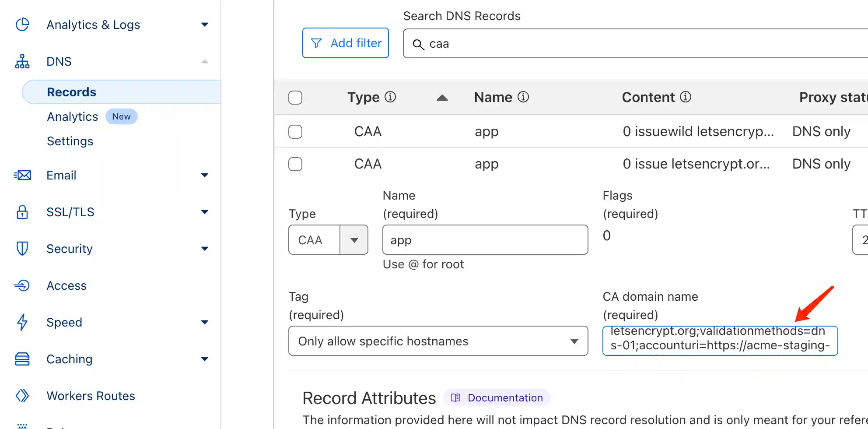
Task: Go to DNS Analytics page
Action: tap(73, 117)
